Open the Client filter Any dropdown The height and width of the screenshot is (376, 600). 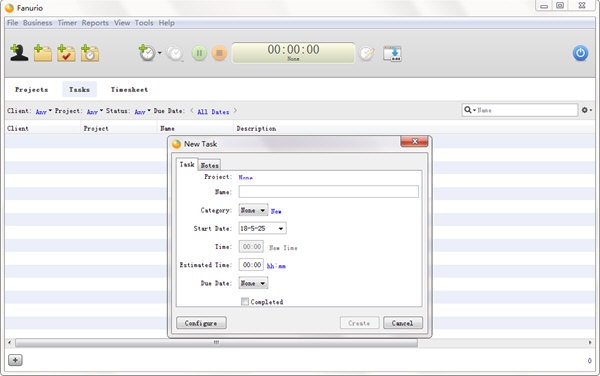tap(43, 112)
